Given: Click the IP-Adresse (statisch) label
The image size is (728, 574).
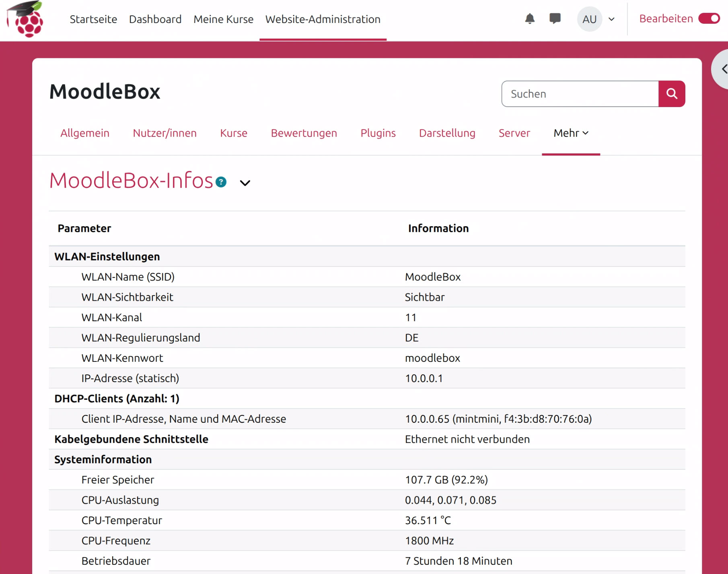Looking at the screenshot, I should (130, 378).
